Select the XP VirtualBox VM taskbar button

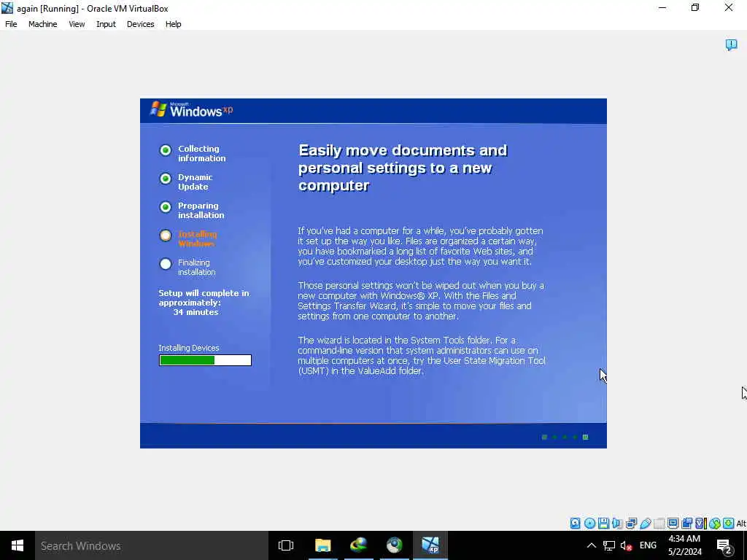tap(430, 545)
